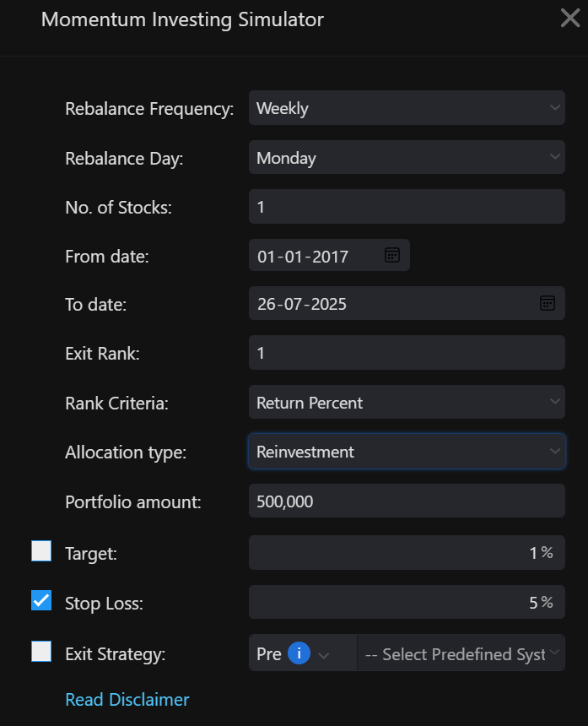Click the Exit Rank label
The image size is (588, 726).
point(102,354)
